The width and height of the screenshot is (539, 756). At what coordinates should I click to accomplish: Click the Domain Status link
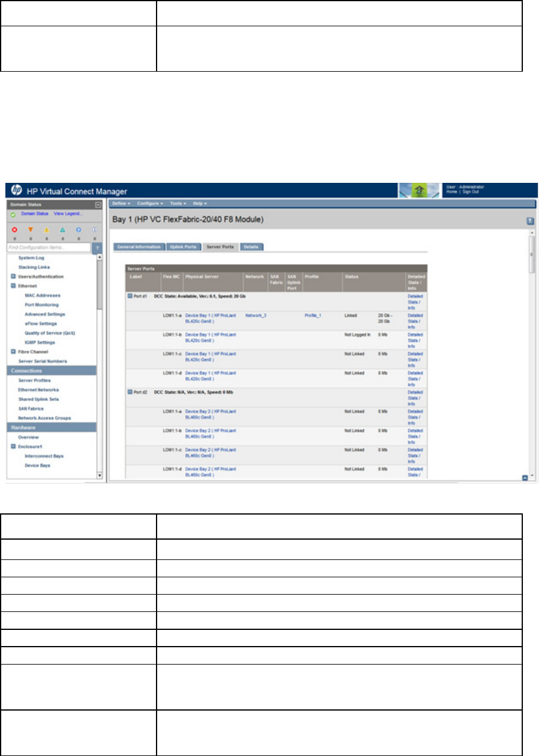click(x=35, y=213)
